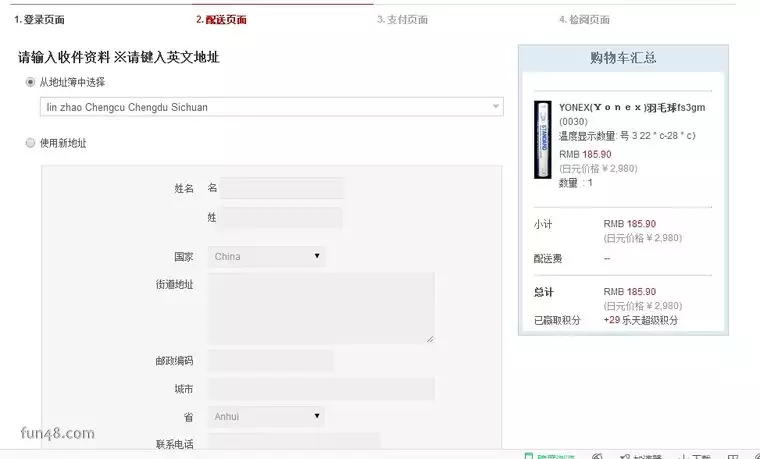This screenshot has width=760, height=459.
Task: Select step '4. 检阅页面' tab
Action: point(585,20)
